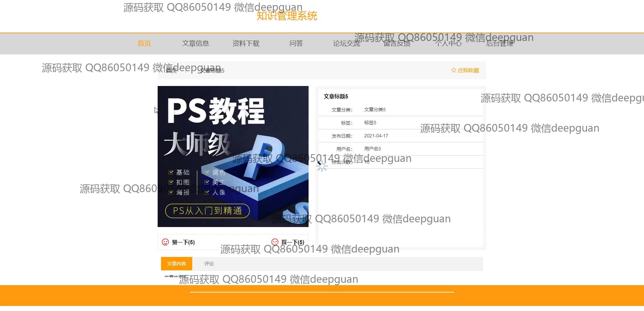
Task: Switch to the 文章内容 tab
Action: tap(176, 264)
